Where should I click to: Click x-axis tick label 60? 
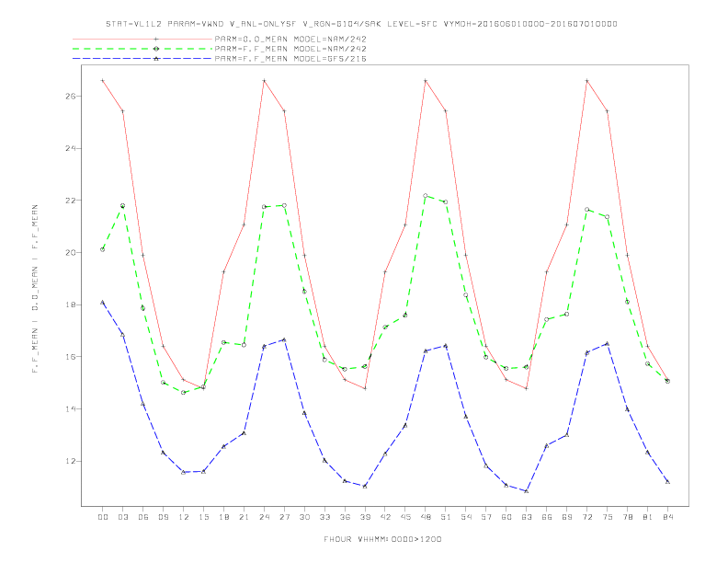click(x=506, y=517)
